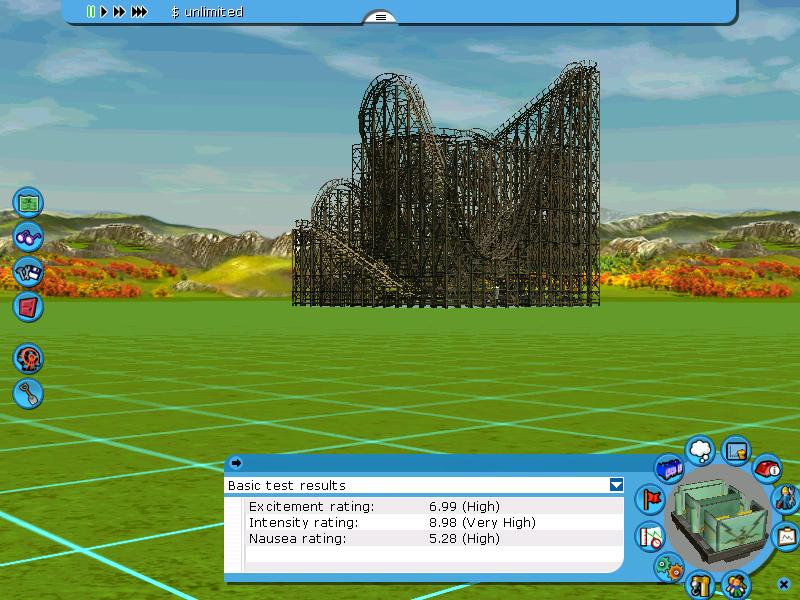Set game speed to double fast-forward
This screenshot has width=800, height=600.
click(119, 12)
